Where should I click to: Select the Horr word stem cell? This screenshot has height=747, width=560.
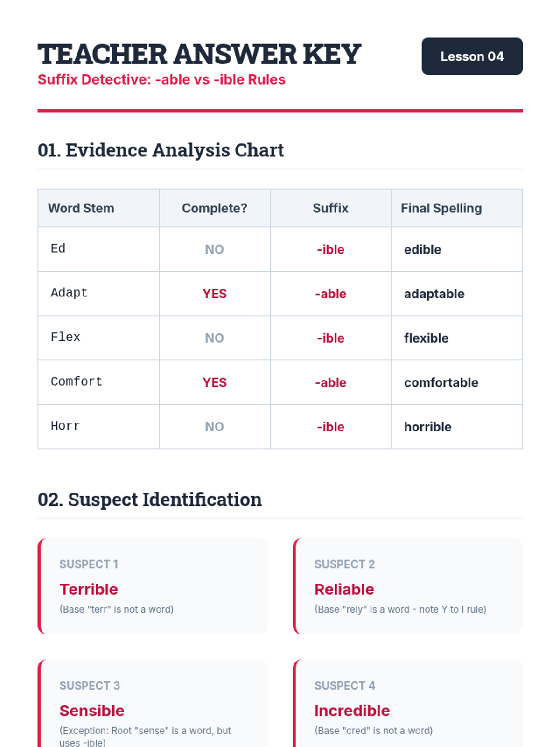coord(98,426)
